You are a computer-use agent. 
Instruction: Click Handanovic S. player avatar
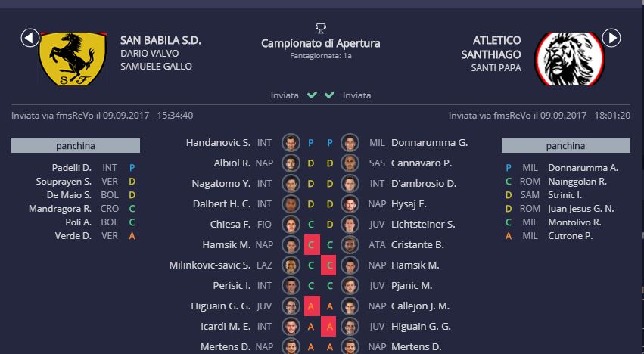[291, 142]
